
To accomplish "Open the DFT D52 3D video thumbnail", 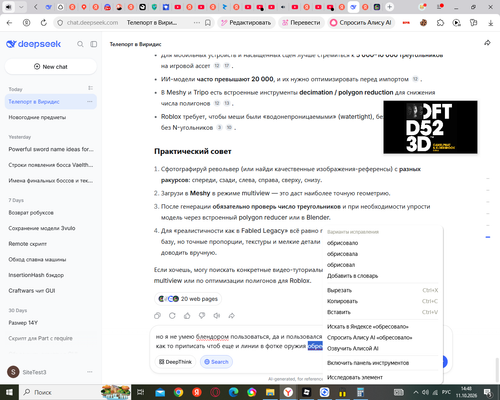I will click(430, 127).
